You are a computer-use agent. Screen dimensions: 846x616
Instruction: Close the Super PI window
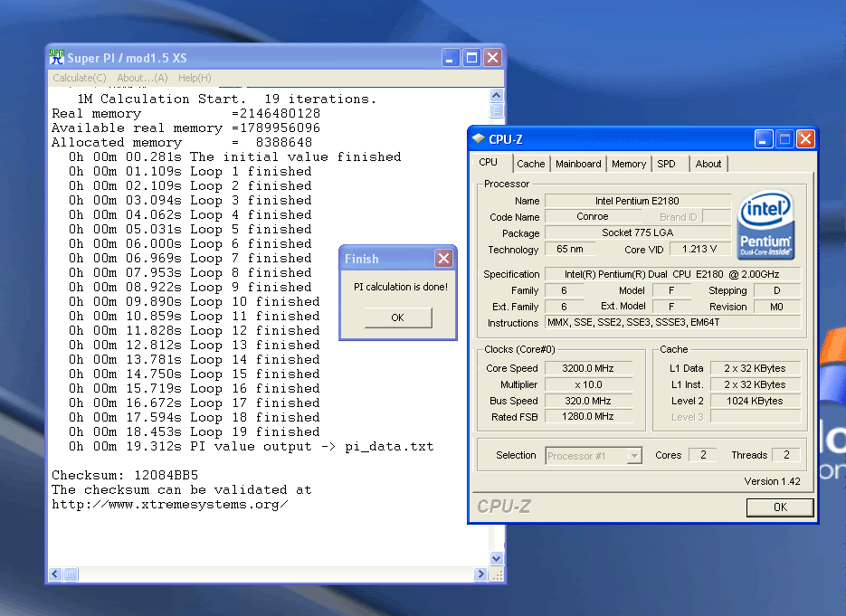(x=492, y=58)
